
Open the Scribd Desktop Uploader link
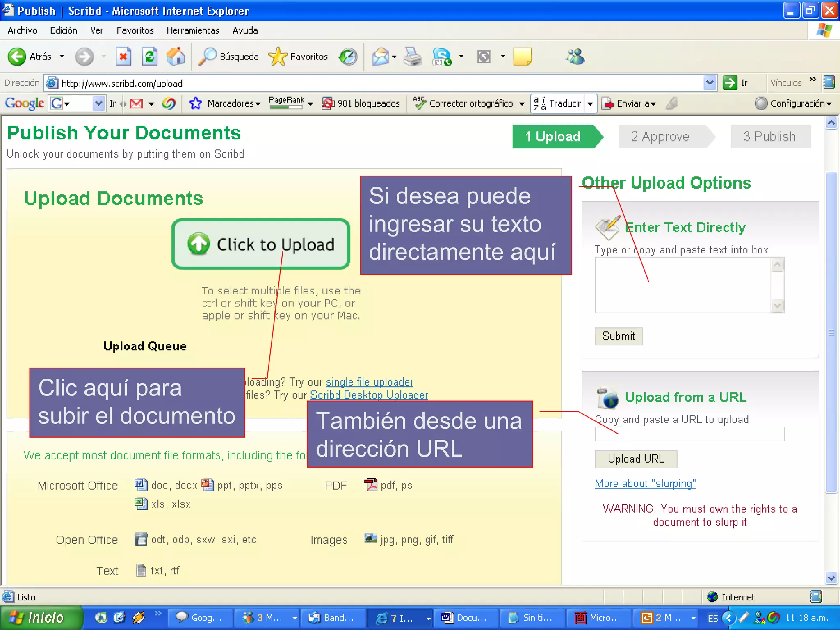[369, 395]
